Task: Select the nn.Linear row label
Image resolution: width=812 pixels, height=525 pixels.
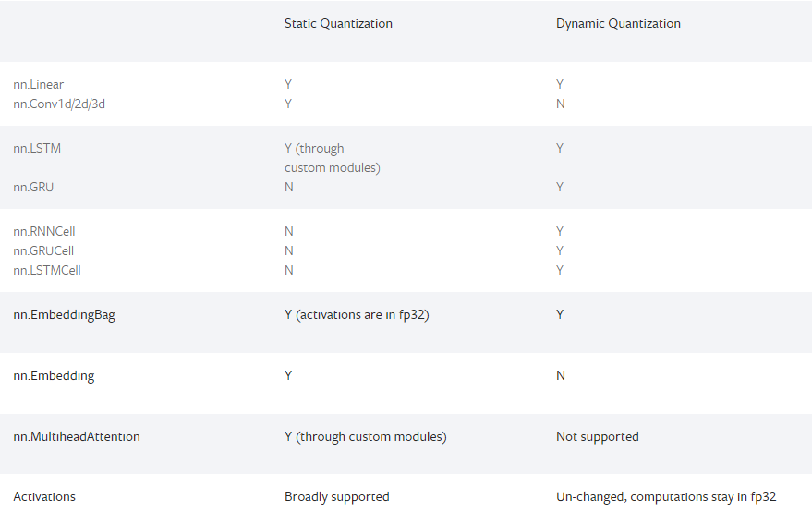Action: pyautogui.click(x=39, y=85)
